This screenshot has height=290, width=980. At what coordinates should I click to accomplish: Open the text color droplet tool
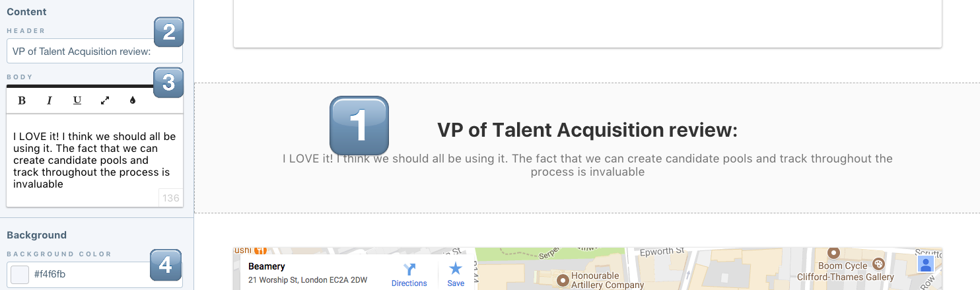(x=133, y=100)
